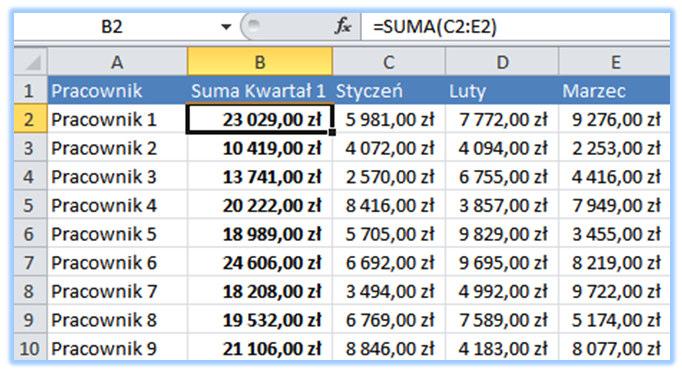Image resolution: width=682 pixels, height=373 pixels.
Task: Click Luty value 4 094,00 zł
Action: pyautogui.click(x=502, y=148)
